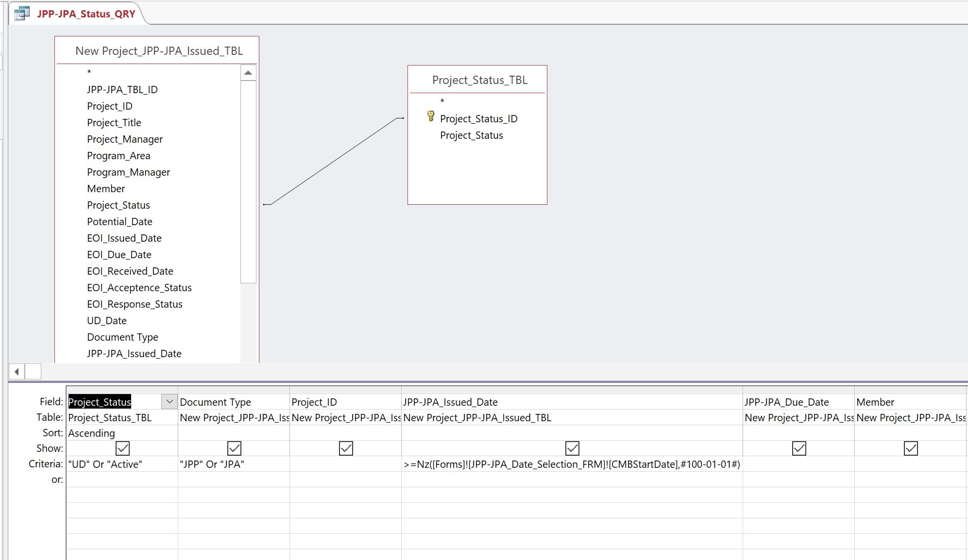Click the primary key icon beside Project_Status_ID
Image resolution: width=968 pixels, height=560 pixels.
430,116
